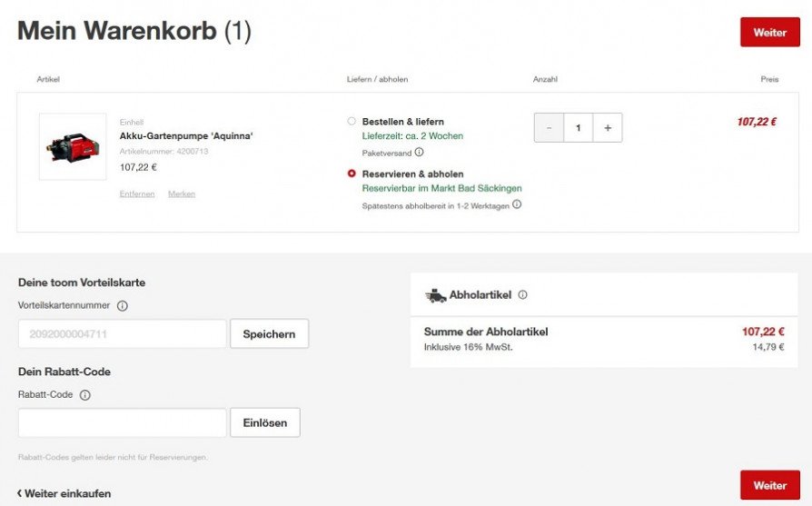Redeem code with Einlösen button
812x506 pixels.
click(x=265, y=422)
